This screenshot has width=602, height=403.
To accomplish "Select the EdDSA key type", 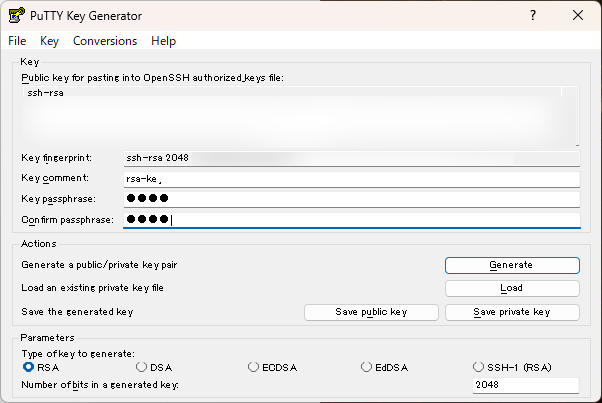I will click(367, 367).
